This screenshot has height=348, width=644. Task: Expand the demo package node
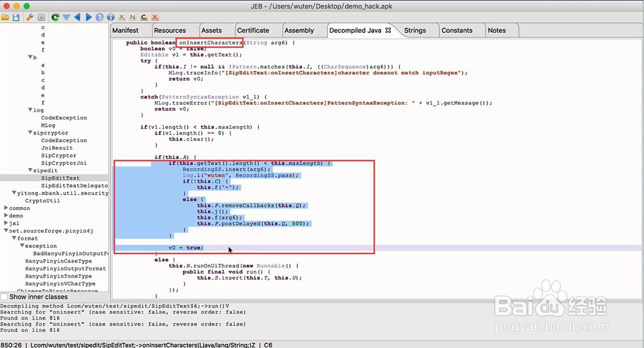click(6, 215)
